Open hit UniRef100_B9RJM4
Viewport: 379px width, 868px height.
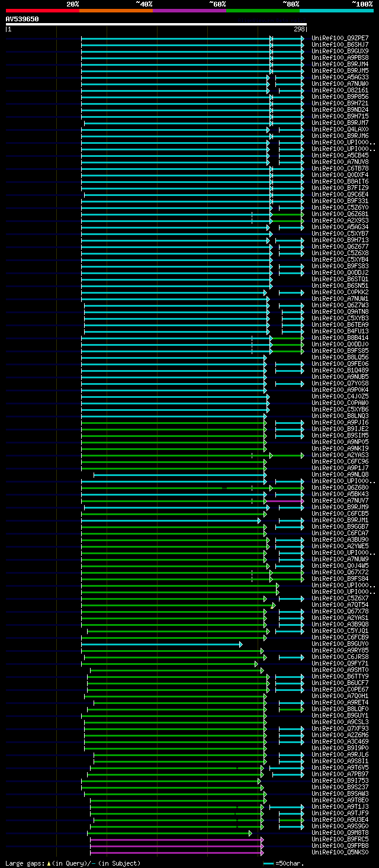click(340, 64)
